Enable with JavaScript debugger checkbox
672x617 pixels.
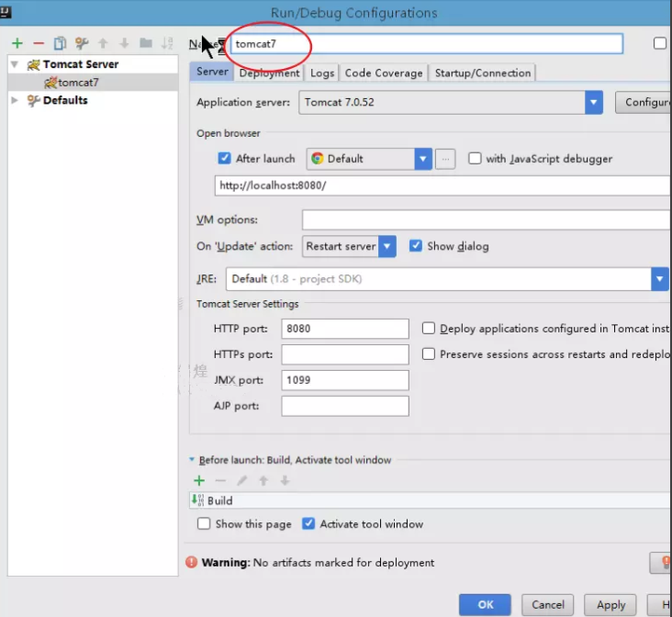pos(475,158)
